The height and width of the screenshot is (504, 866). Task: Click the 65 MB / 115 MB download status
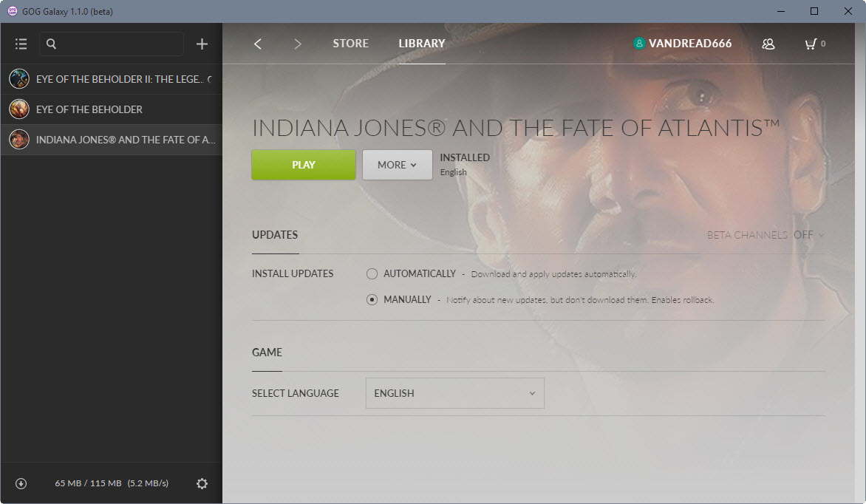pos(112,483)
